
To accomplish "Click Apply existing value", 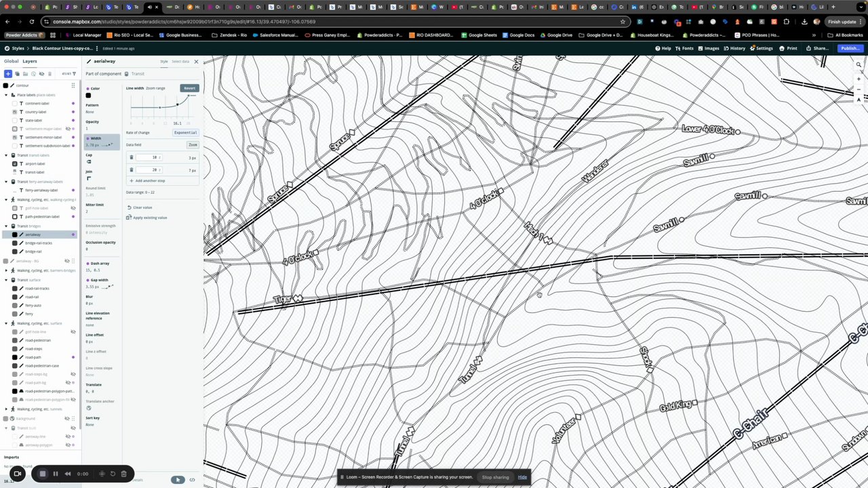I will [x=146, y=218].
